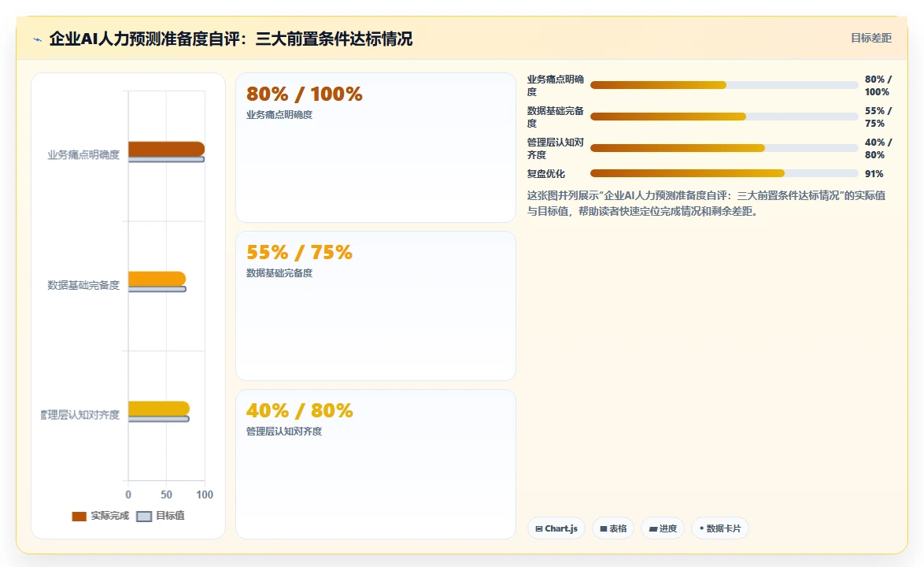
Task: Open the 40% / 80% data card
Action: 375,464
